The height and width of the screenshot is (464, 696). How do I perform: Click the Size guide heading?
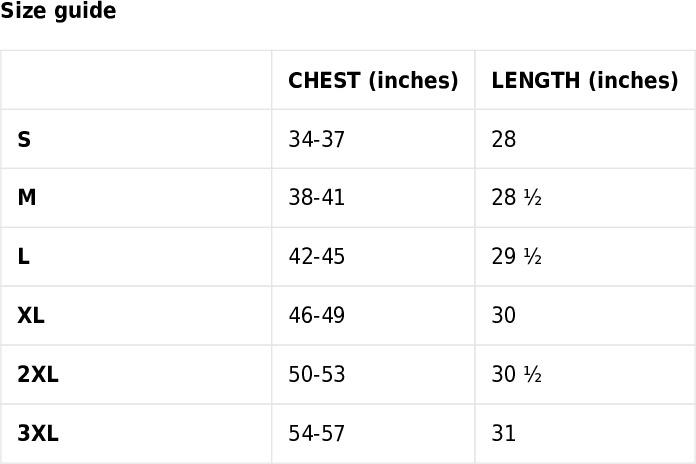(x=58, y=11)
